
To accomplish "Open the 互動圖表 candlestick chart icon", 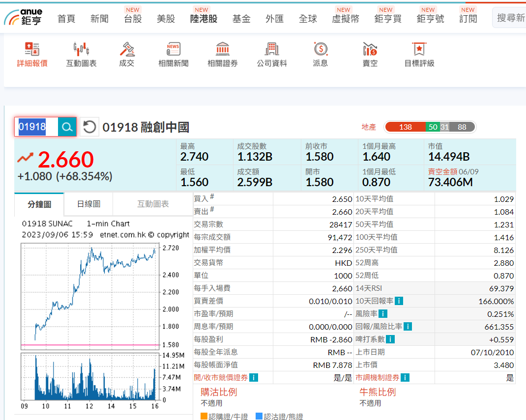I will pos(81,49).
